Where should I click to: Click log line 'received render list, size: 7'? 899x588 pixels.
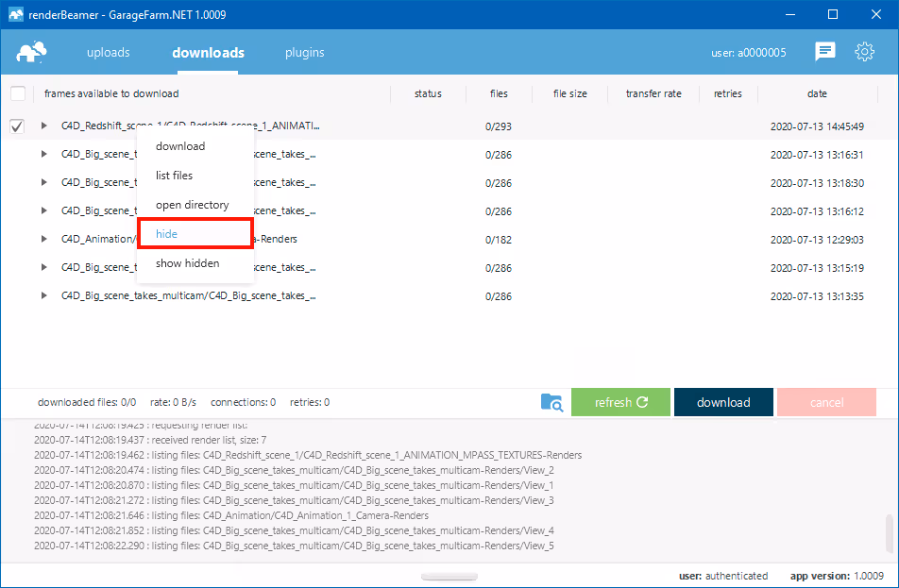click(x=150, y=440)
